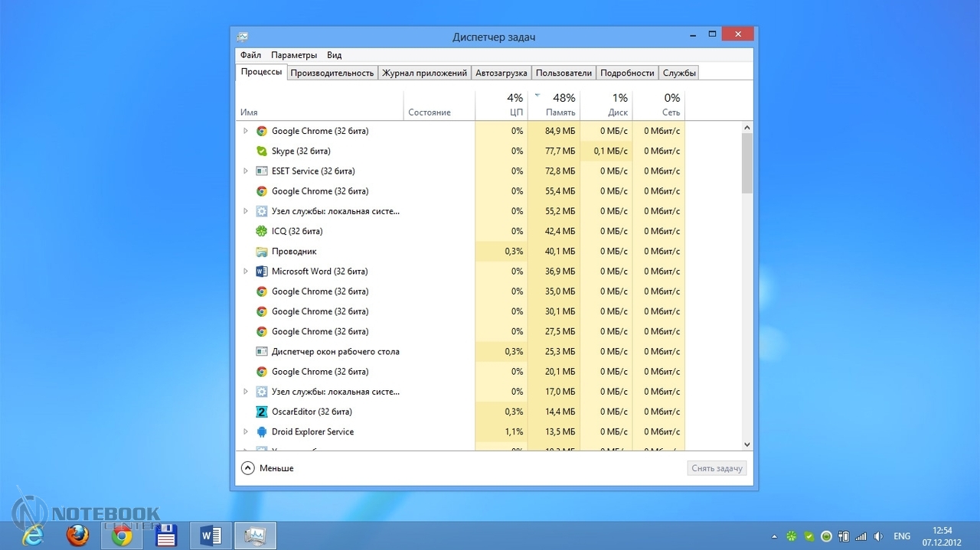Click the Меньше button to collapse details

click(268, 468)
